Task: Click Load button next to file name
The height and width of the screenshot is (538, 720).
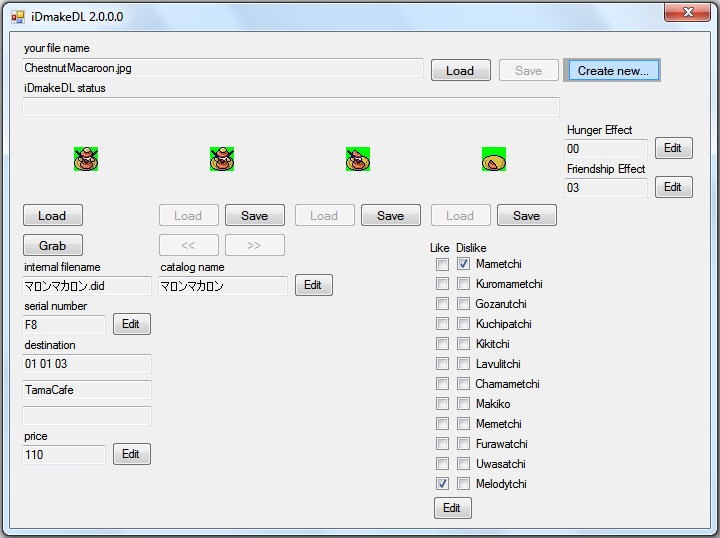Action: point(461,70)
